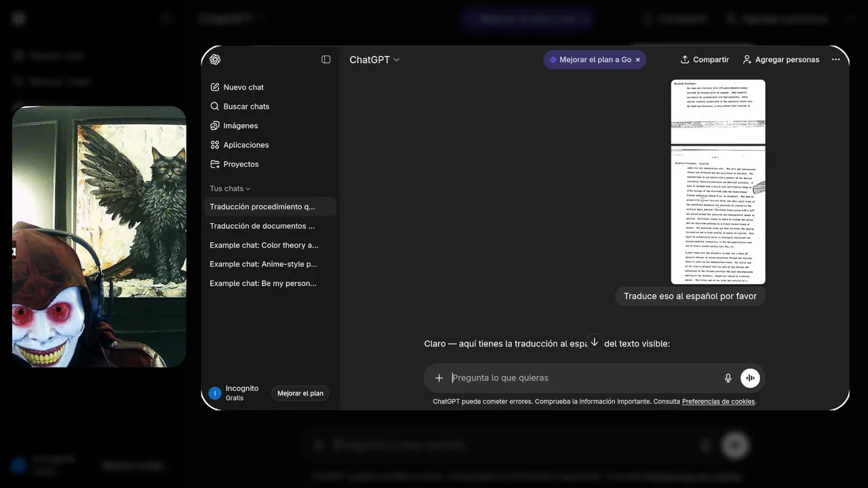Open the uploaded document image thumbnail

718,182
